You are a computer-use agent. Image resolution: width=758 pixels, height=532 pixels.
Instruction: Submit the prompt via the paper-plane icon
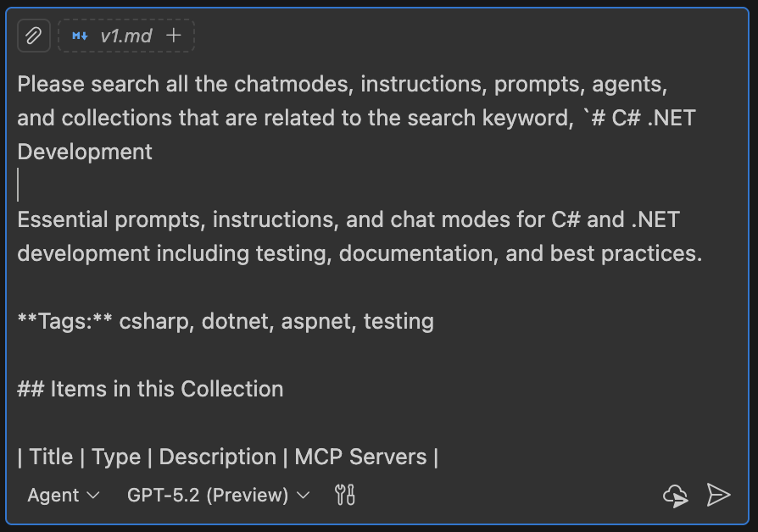click(x=720, y=495)
